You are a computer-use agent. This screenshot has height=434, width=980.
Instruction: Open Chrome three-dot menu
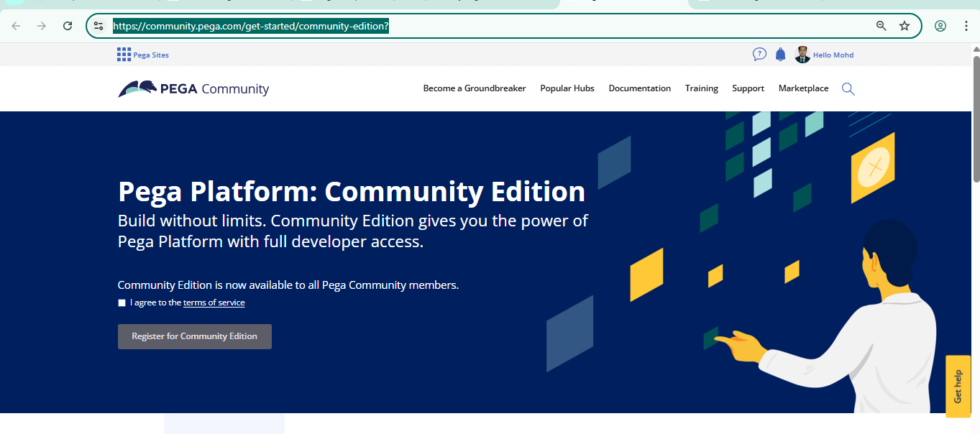[x=966, y=26]
